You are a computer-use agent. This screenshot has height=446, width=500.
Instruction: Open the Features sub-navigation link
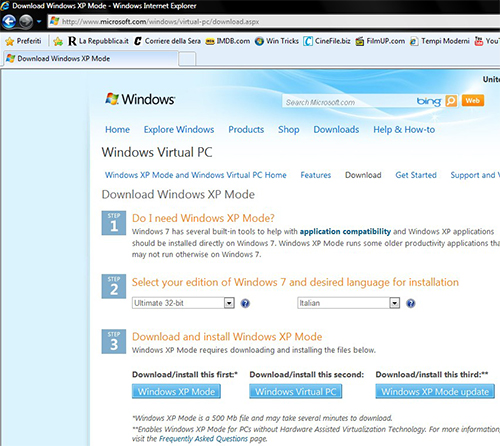pos(316,175)
